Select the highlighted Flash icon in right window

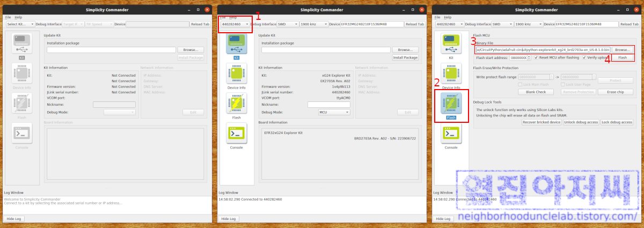[x=451, y=103]
